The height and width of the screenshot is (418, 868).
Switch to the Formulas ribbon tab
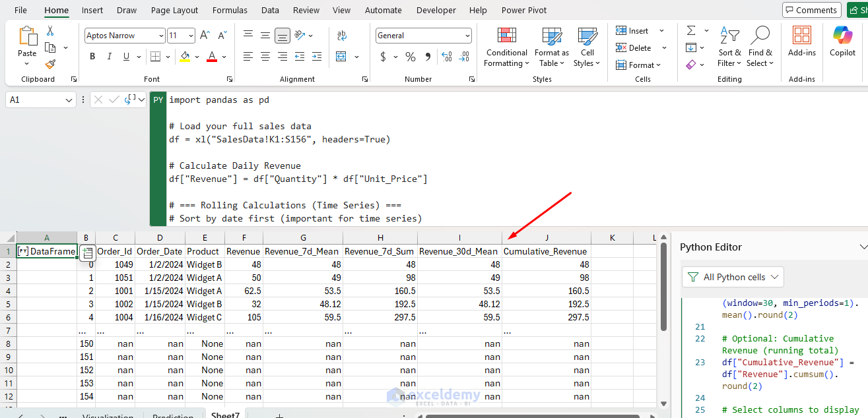[x=230, y=10]
